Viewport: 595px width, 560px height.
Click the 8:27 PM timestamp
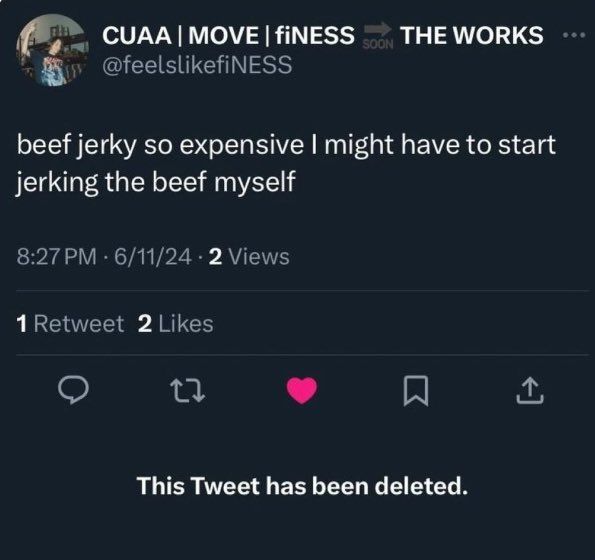(56, 256)
